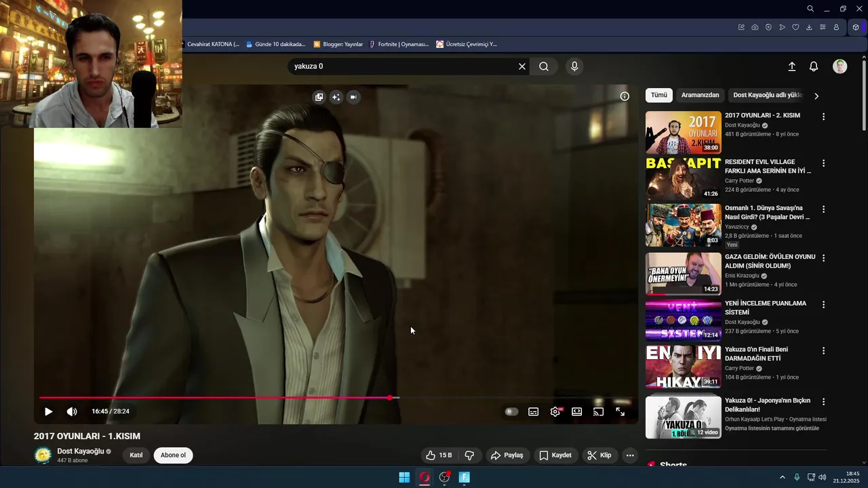Open options for Yakuza 0 playlist entry

click(x=823, y=402)
